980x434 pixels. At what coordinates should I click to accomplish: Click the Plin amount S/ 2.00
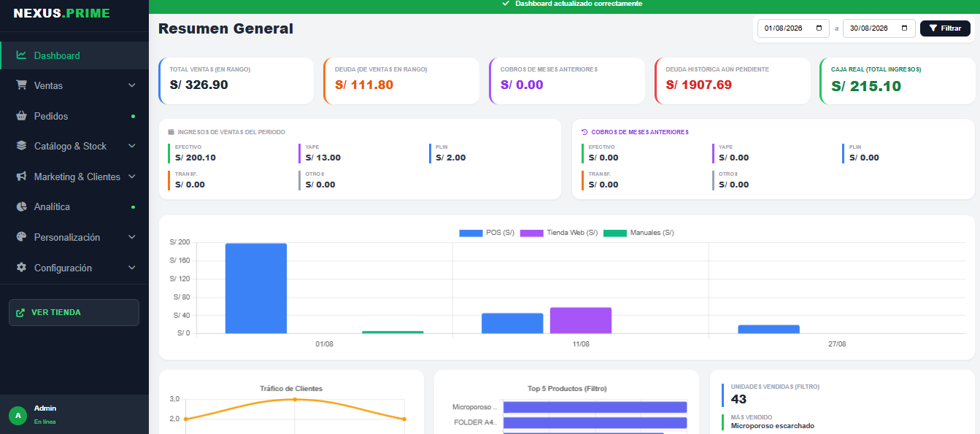(x=451, y=158)
